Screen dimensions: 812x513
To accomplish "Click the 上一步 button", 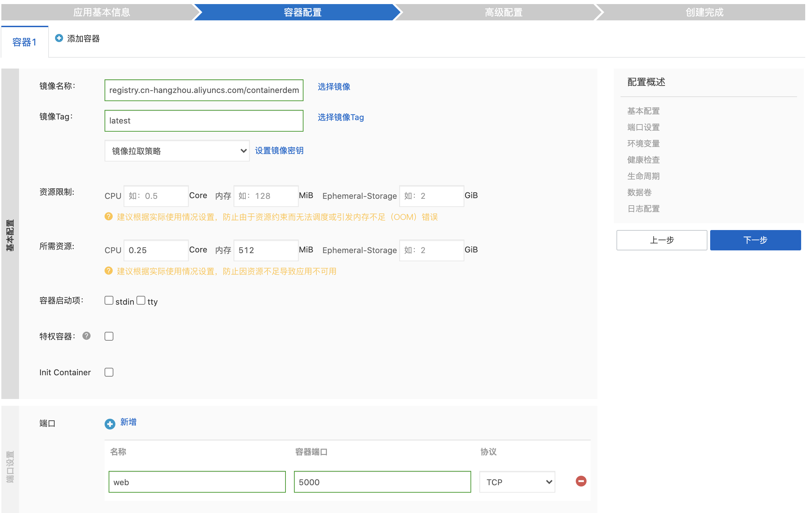I will (x=661, y=240).
